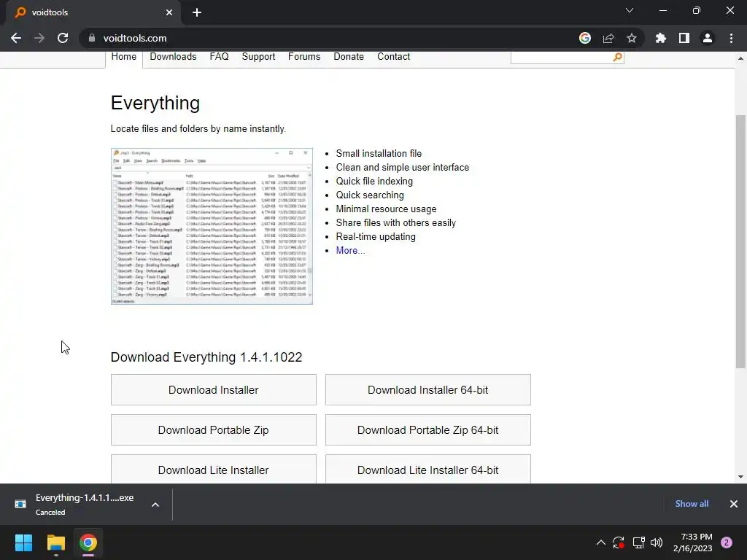Open the volume speaker tray icon
The image size is (747, 560).
pyautogui.click(x=657, y=542)
